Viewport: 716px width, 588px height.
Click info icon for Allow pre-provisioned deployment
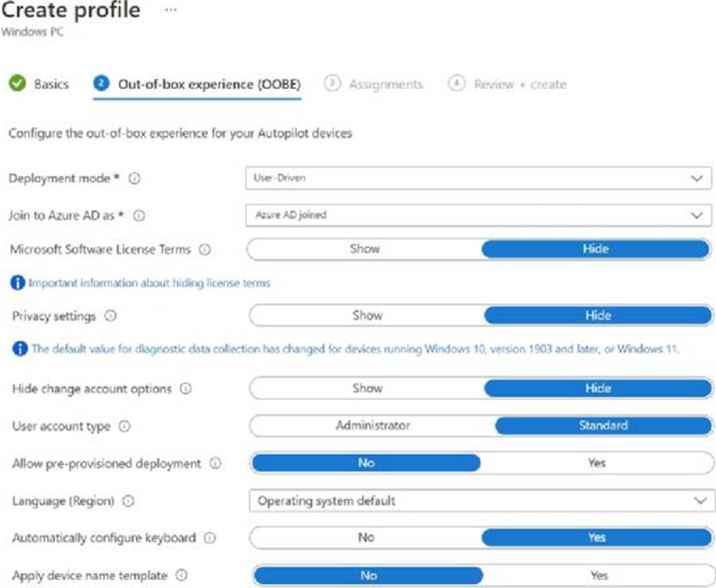click(x=215, y=463)
